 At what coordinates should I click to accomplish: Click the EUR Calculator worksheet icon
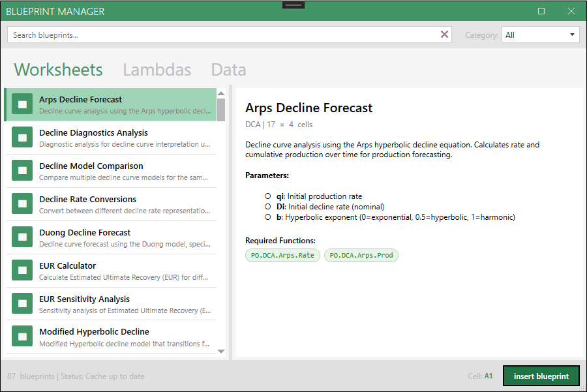click(22, 271)
